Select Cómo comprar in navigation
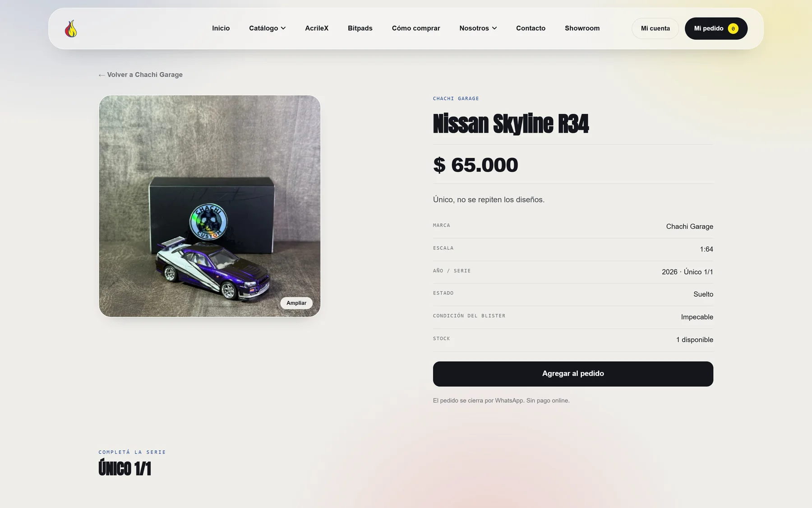The image size is (812, 508). tap(416, 28)
